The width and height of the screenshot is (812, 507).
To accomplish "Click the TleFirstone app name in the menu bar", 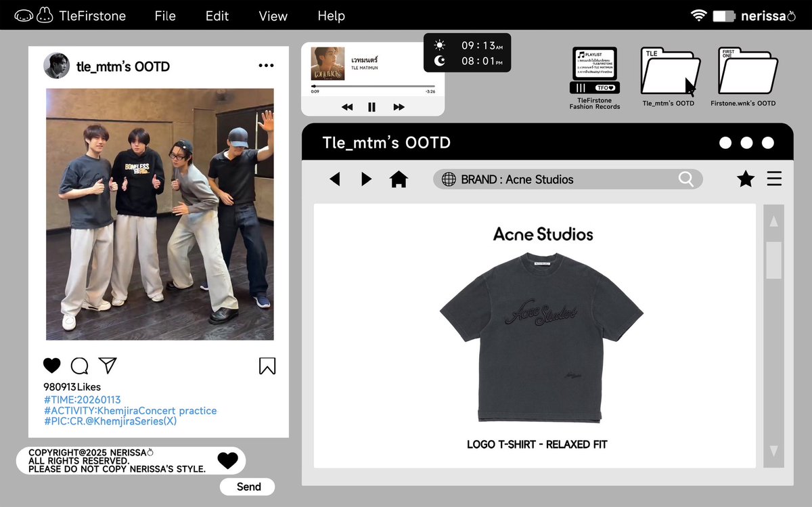I will 92,16.
